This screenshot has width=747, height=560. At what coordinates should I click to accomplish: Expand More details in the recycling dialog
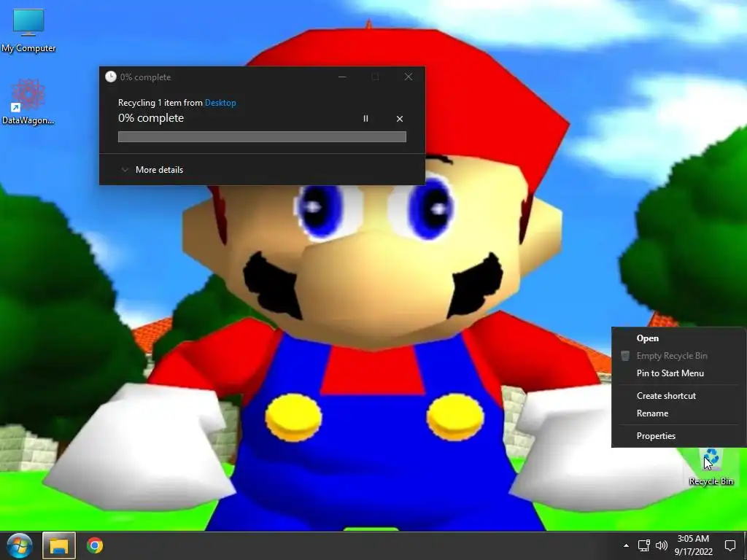click(152, 169)
